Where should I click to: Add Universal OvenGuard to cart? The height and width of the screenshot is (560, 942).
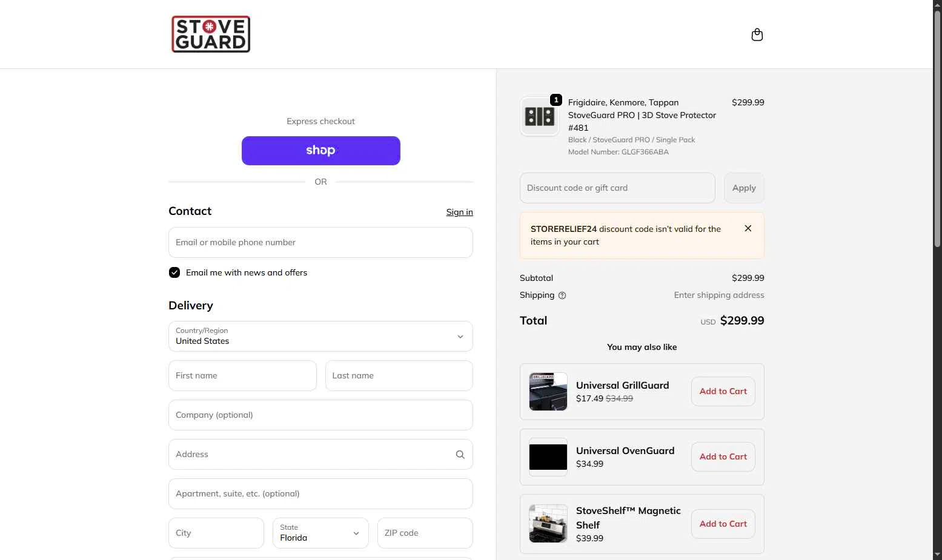click(x=723, y=457)
